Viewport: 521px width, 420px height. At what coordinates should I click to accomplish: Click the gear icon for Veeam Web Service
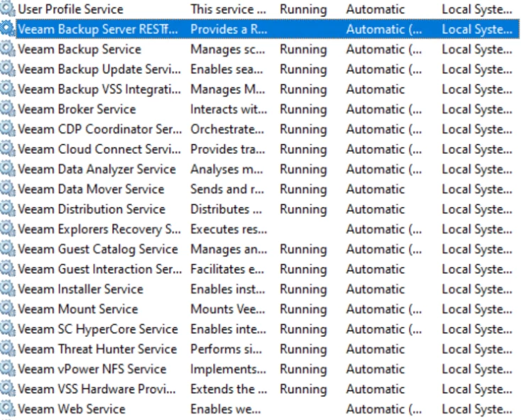(x=7, y=409)
